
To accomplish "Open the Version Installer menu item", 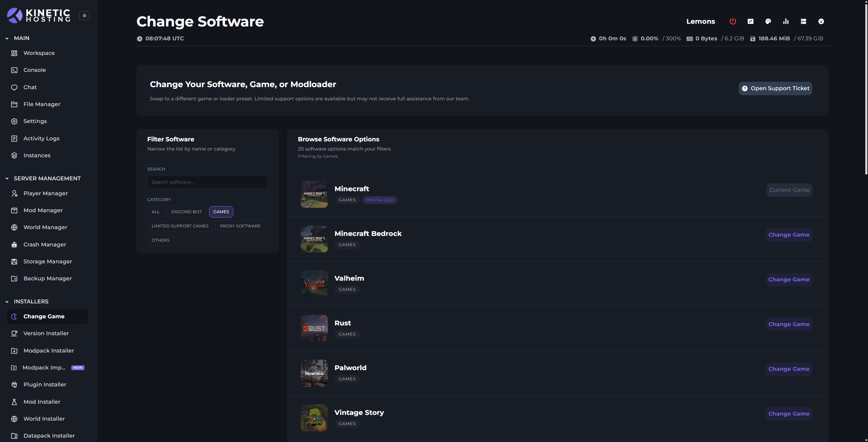I will pos(46,334).
